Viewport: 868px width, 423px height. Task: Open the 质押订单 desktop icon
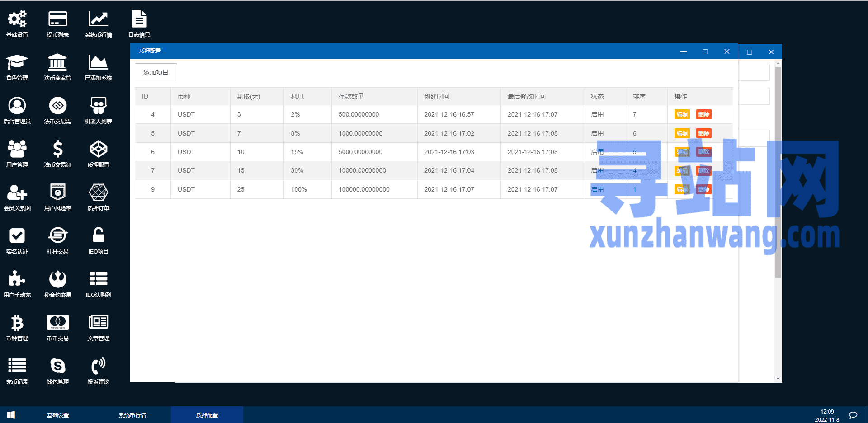click(98, 193)
